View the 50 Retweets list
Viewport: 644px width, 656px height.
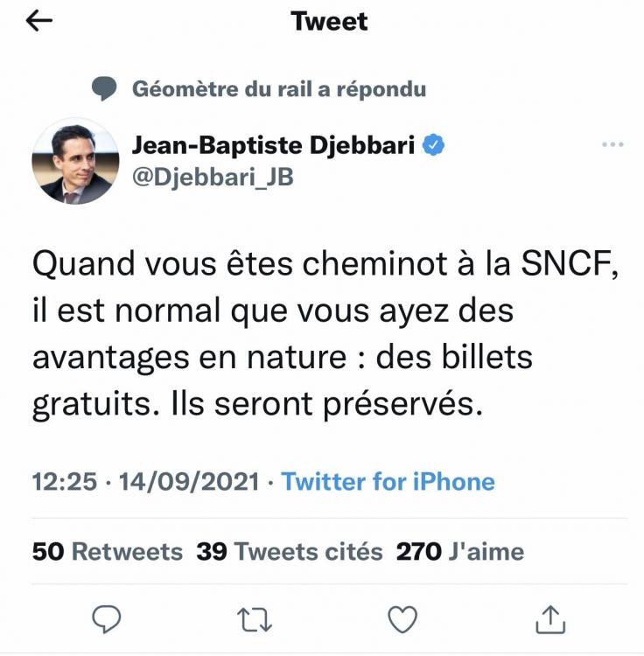click(x=107, y=552)
